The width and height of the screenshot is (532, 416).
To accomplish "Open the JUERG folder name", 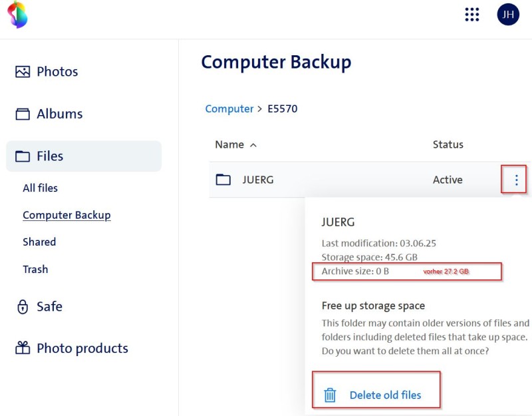I will 257,180.
